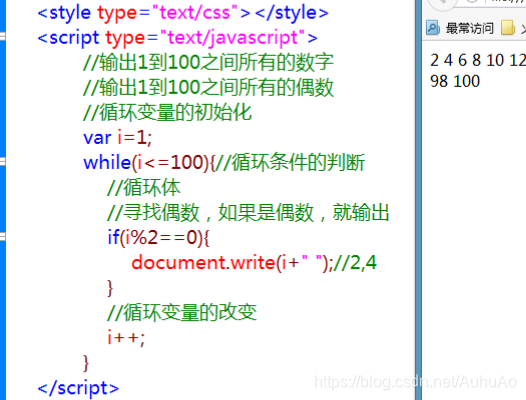The image size is (526, 400).
Task: Click the i++; statement line
Action: pyautogui.click(x=126, y=337)
